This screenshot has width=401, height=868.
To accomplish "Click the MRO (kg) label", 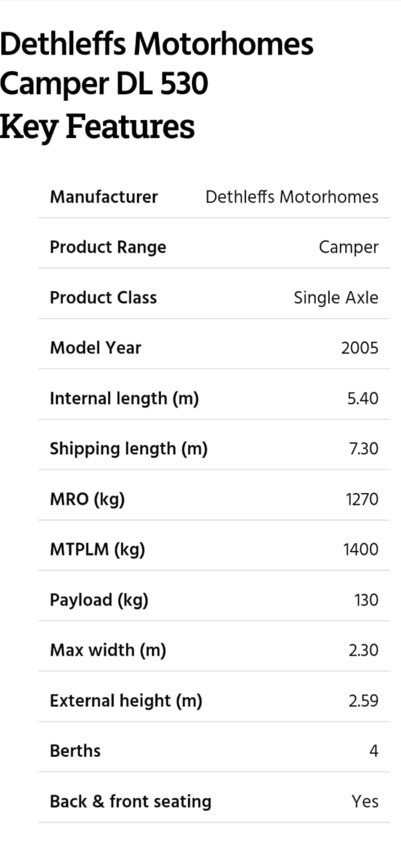I will click(87, 499).
